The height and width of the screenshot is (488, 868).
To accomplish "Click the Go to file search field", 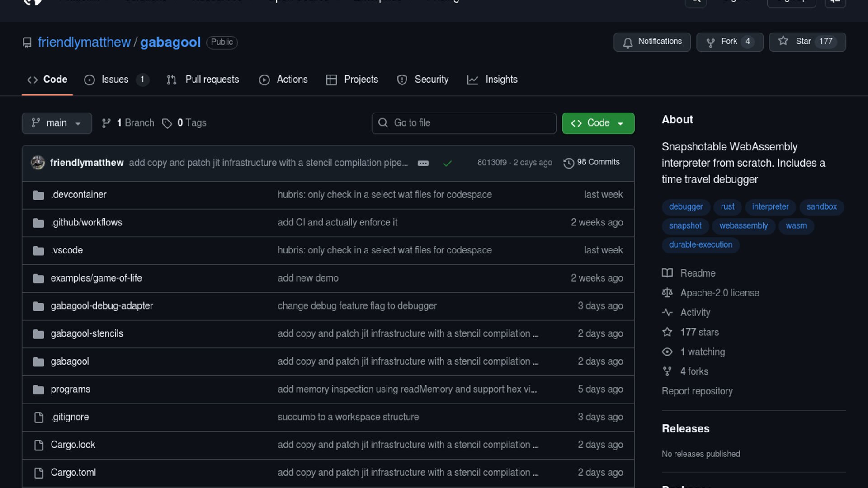I will (464, 123).
